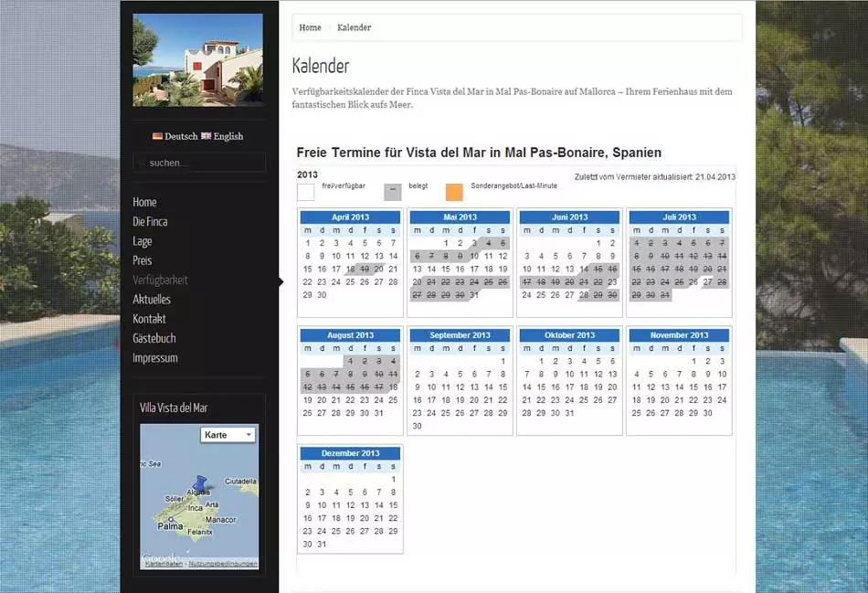The image size is (868, 593).
Task: Click the Ciutadella label on the map
Action: click(240, 482)
